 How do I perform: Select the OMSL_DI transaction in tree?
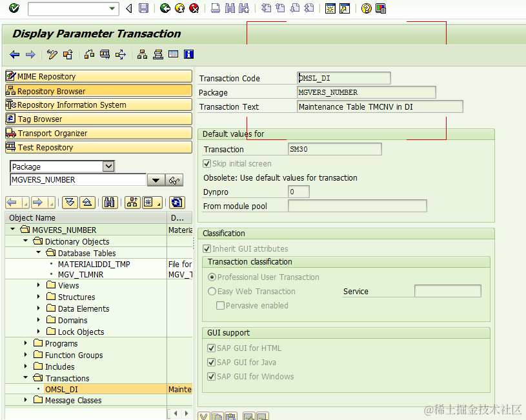(61, 389)
